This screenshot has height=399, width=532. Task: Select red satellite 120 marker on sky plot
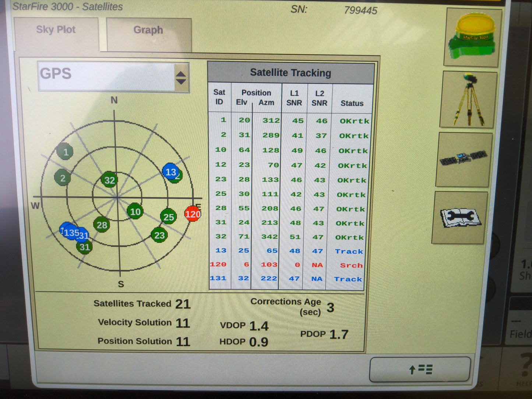point(193,214)
